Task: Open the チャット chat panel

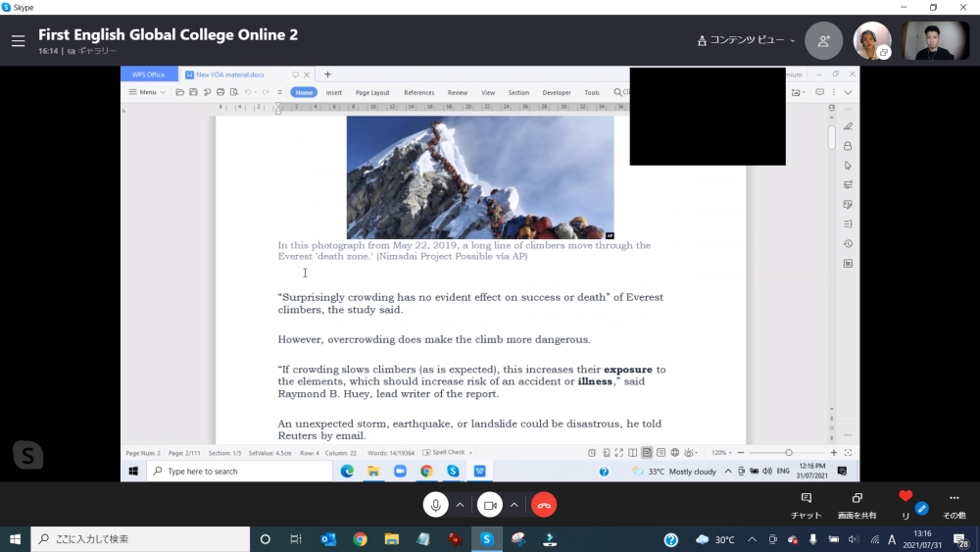Action: coord(806,504)
